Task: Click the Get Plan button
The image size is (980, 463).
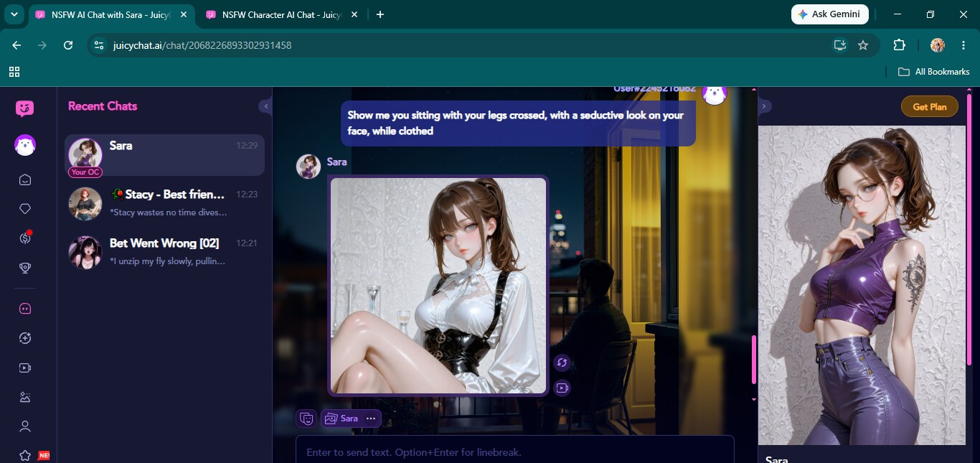Action: click(x=930, y=106)
